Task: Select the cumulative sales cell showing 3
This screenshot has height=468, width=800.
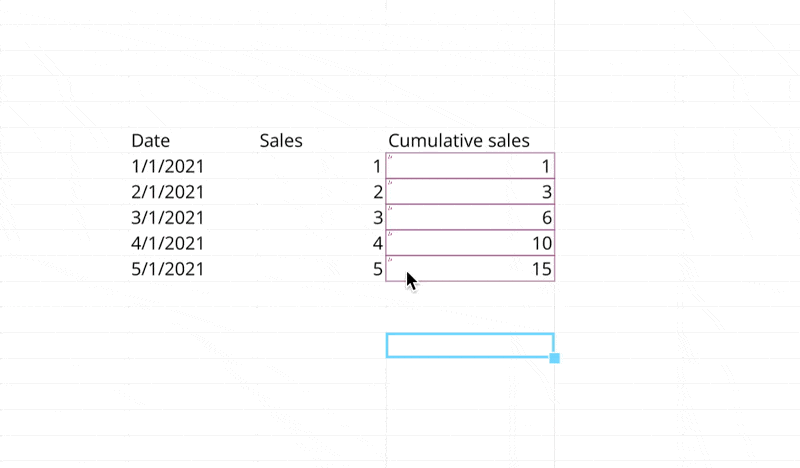Action: pos(470,192)
